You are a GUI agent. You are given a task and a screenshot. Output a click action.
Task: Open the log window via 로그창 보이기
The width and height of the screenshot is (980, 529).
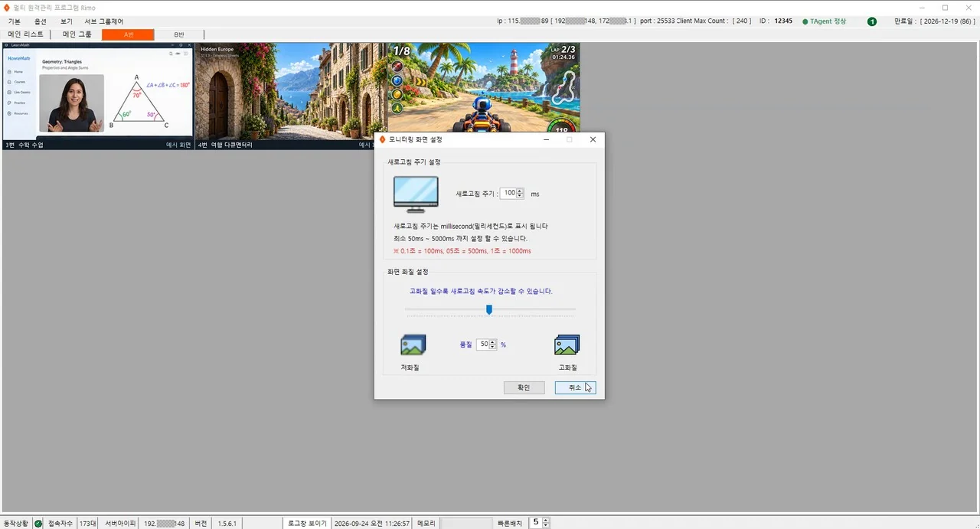tap(307, 524)
